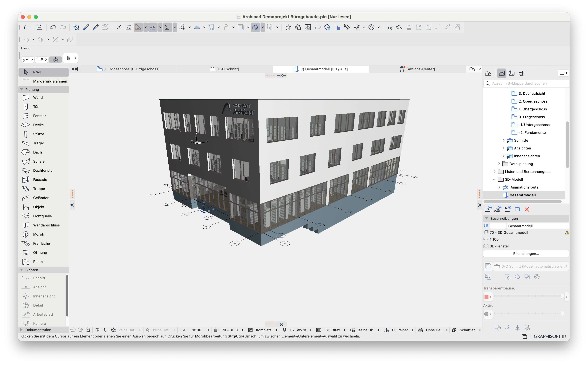Viewport: 588px width, 365px height.
Task: Open the Aktions-Center tab
Action: 417,69
